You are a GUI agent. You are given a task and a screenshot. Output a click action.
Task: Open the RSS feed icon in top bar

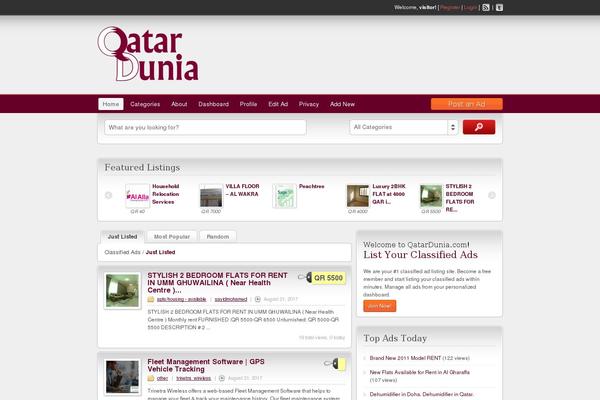(x=486, y=7)
